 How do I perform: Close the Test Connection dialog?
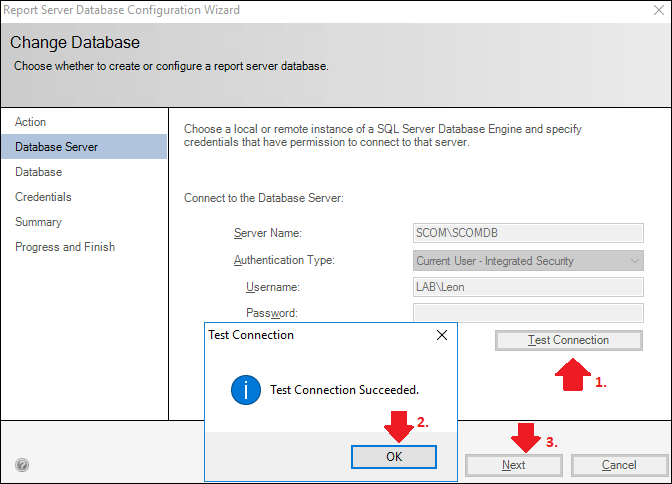click(442, 335)
